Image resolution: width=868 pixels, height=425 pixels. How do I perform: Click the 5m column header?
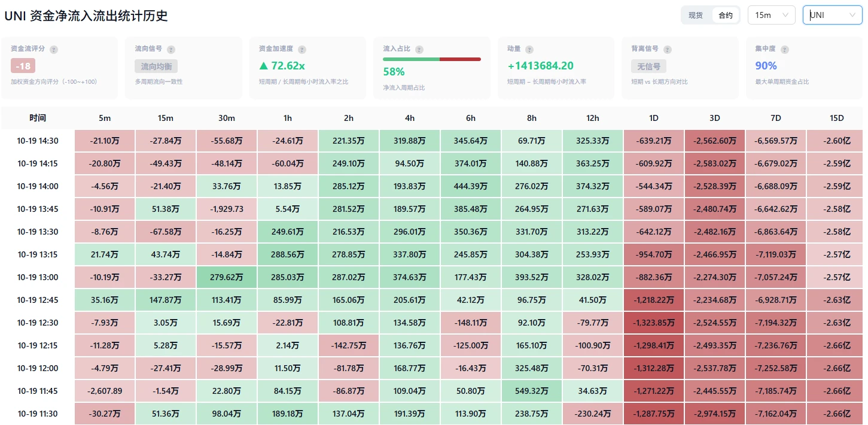click(105, 118)
